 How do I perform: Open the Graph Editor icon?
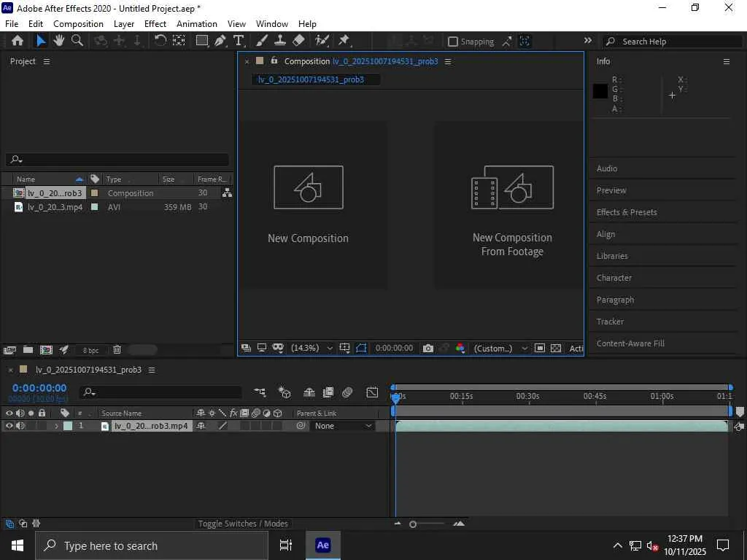click(x=372, y=392)
